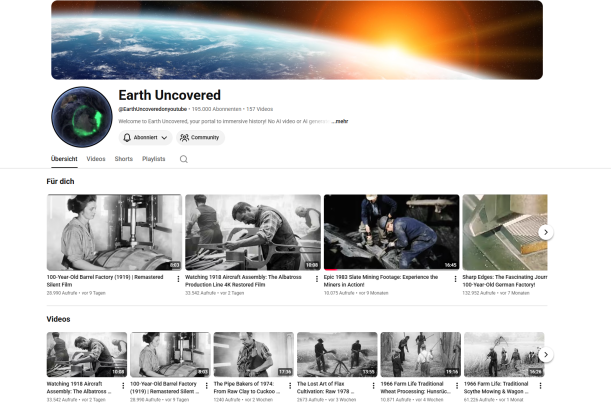Image resolution: width=611 pixels, height=404 pixels.
Task: Open 'The Lost Art of Flax Cultivation' title
Action: click(x=325, y=388)
